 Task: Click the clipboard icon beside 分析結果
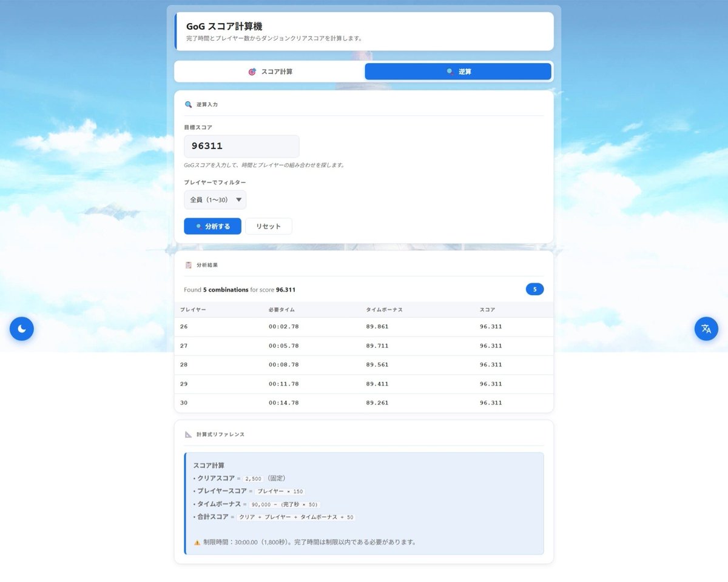(x=188, y=265)
